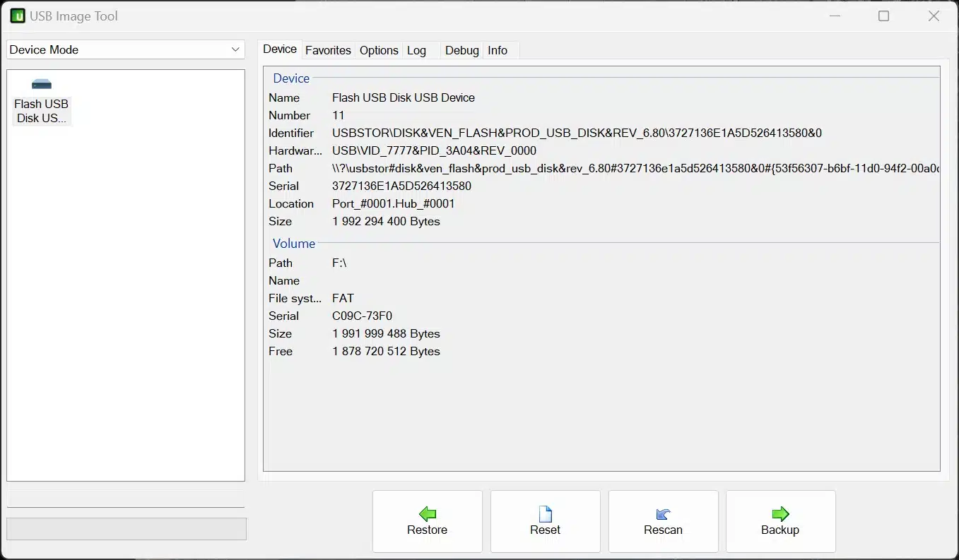The width and height of the screenshot is (959, 560).
Task: Click the Restore button label
Action: 427,530
